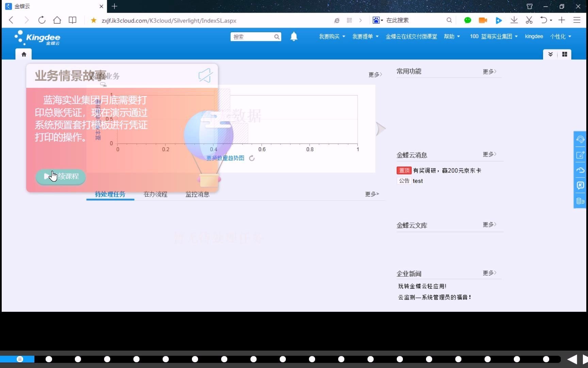The image size is (588, 368).
Task: Switch to the 监控消息 tab
Action: [x=197, y=194]
